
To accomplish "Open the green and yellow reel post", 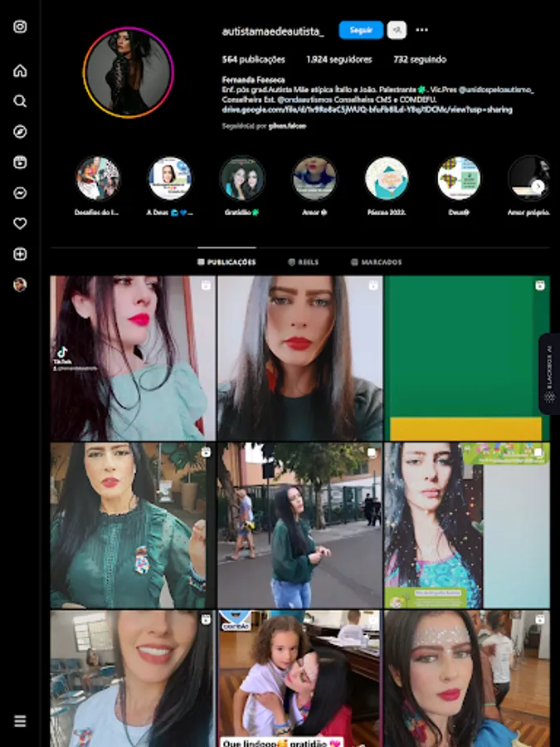I will pyautogui.click(x=467, y=359).
